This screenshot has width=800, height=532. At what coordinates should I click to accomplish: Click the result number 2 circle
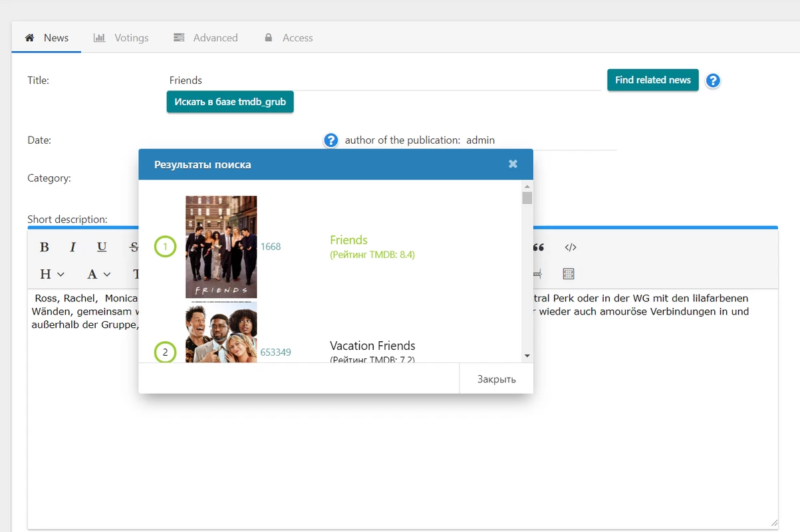click(x=166, y=352)
